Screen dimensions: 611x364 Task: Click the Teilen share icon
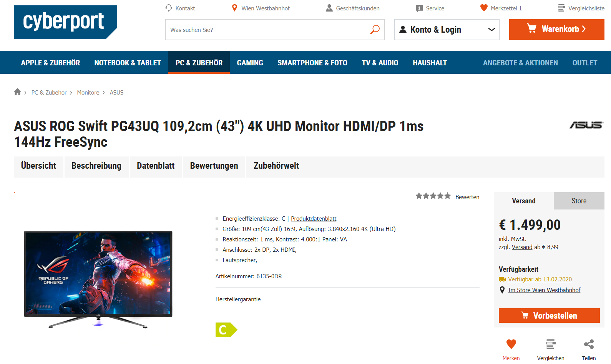(x=589, y=344)
